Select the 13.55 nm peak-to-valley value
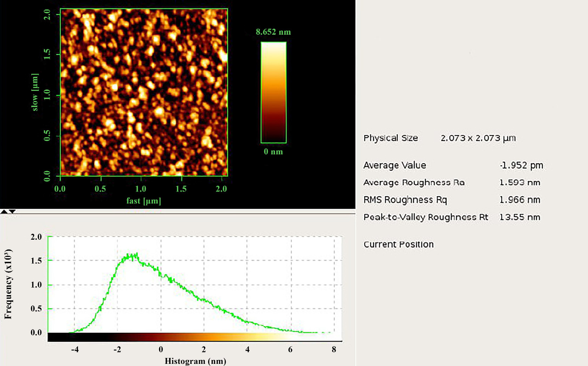Image resolution: width=588 pixels, height=366 pixels. [x=519, y=217]
